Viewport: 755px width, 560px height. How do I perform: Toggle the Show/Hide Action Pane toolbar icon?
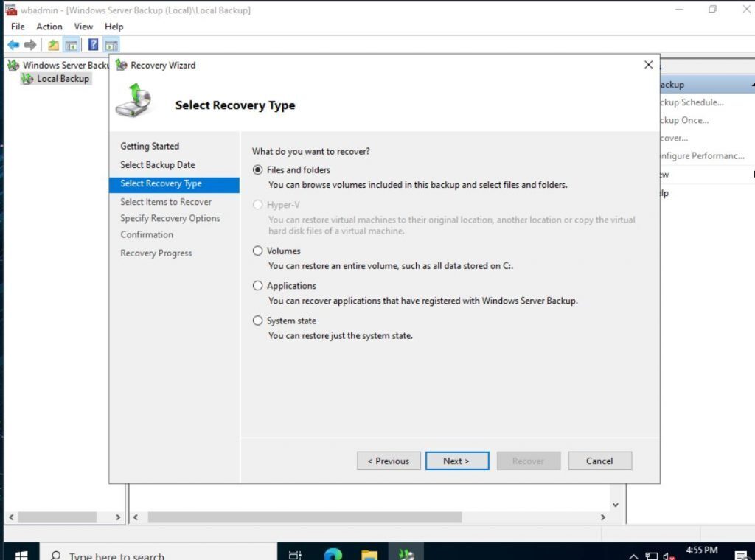(x=111, y=44)
